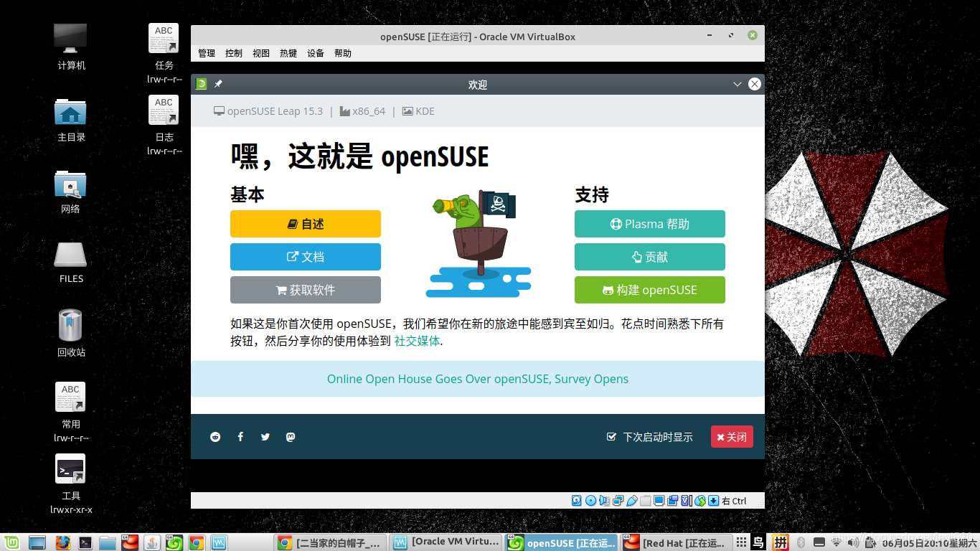The height and width of the screenshot is (551, 980).
Task: Open the 设备 menu
Action: point(316,53)
